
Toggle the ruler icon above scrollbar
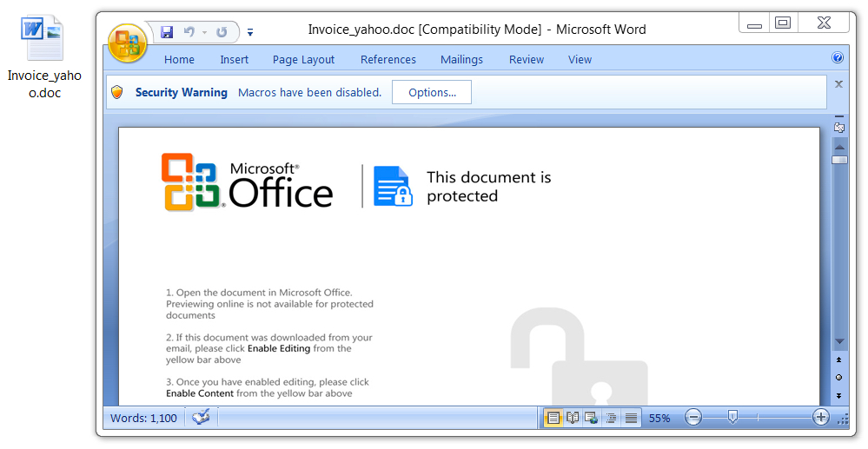coord(839,126)
